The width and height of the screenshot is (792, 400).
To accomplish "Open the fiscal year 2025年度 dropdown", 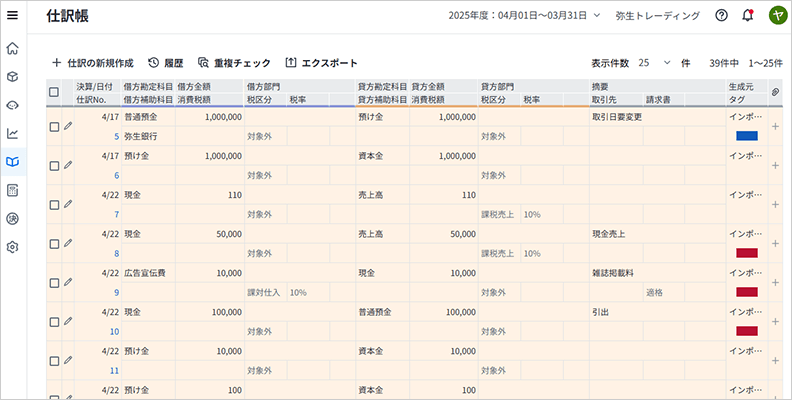I will (525, 15).
